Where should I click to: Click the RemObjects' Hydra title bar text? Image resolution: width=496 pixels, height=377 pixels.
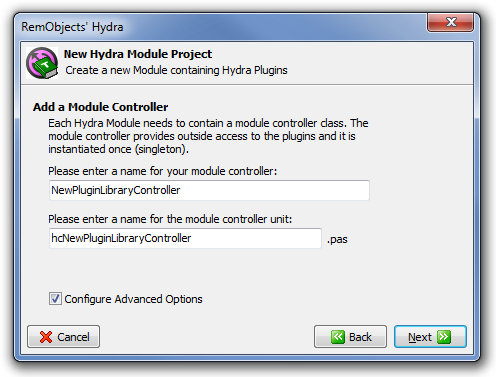point(72,27)
